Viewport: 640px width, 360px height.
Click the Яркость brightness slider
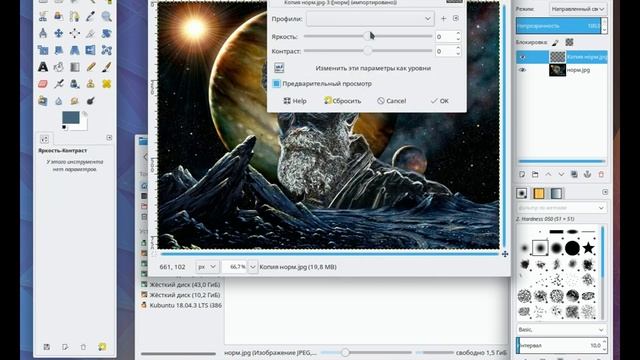(x=368, y=36)
